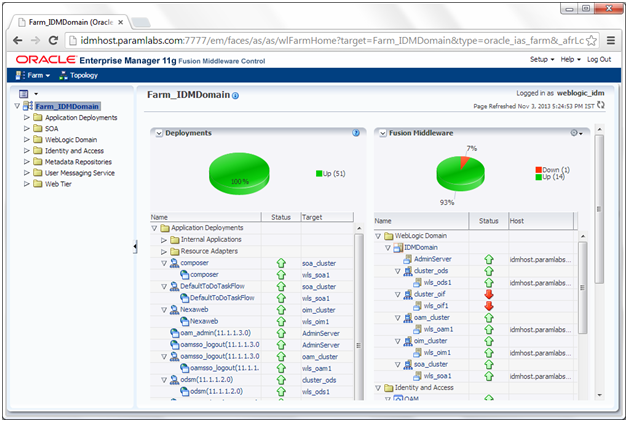Expand Internal Applications in Deployments table
The height and width of the screenshot is (422, 628).
point(163,240)
